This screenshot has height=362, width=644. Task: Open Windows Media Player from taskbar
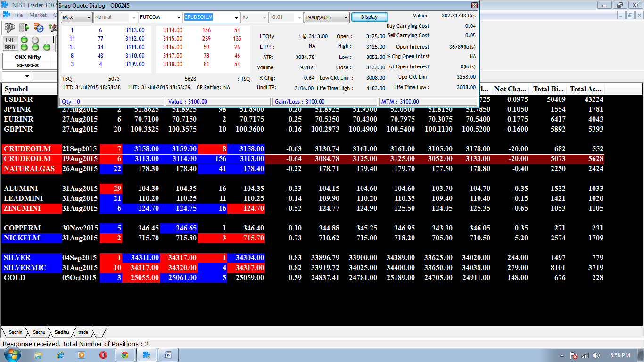(x=82, y=355)
